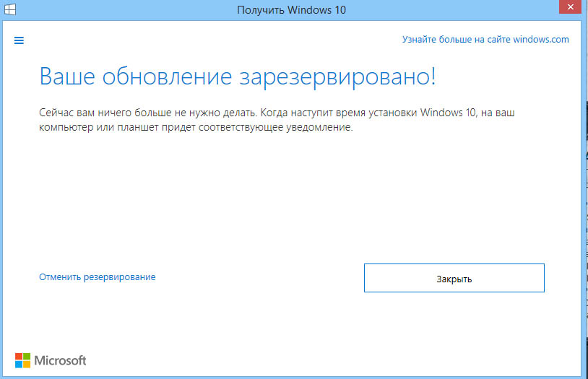Click the Microsoft logo at bottom

[51, 360]
